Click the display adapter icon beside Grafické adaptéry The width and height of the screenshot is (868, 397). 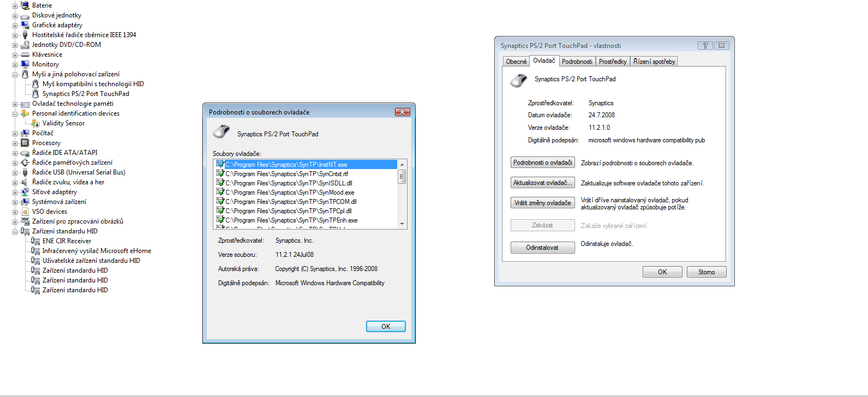click(25, 25)
